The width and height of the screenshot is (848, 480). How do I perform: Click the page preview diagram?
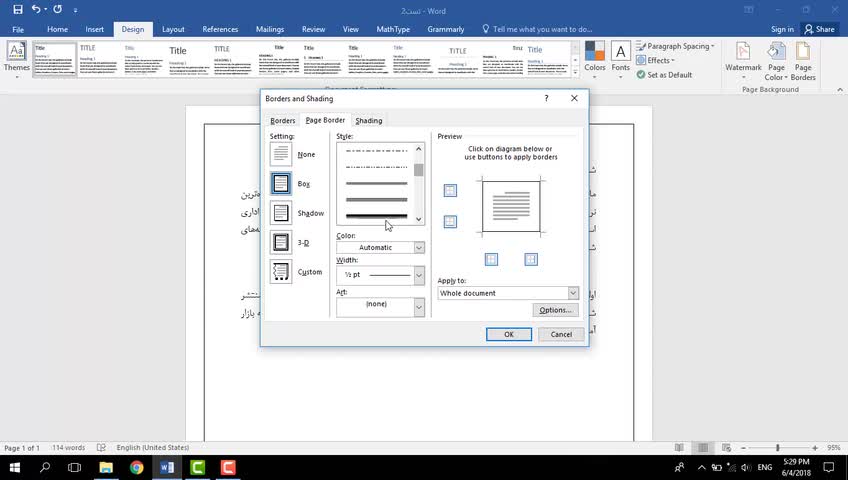(511, 206)
